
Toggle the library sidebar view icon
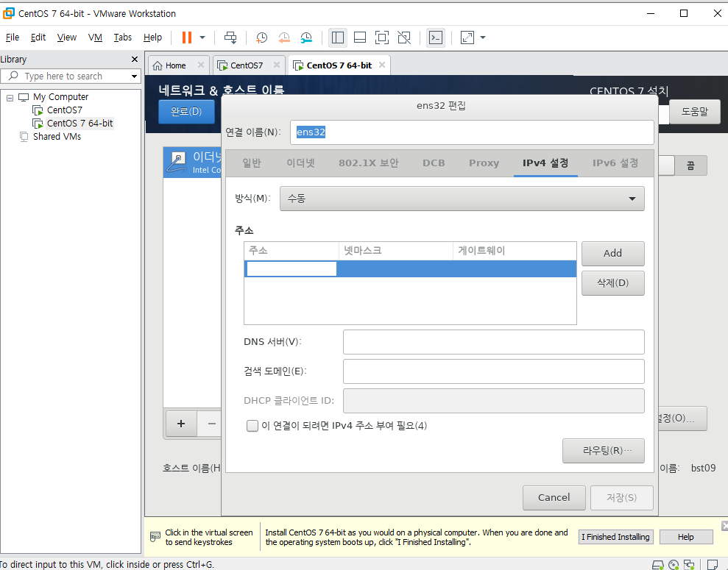click(x=338, y=38)
